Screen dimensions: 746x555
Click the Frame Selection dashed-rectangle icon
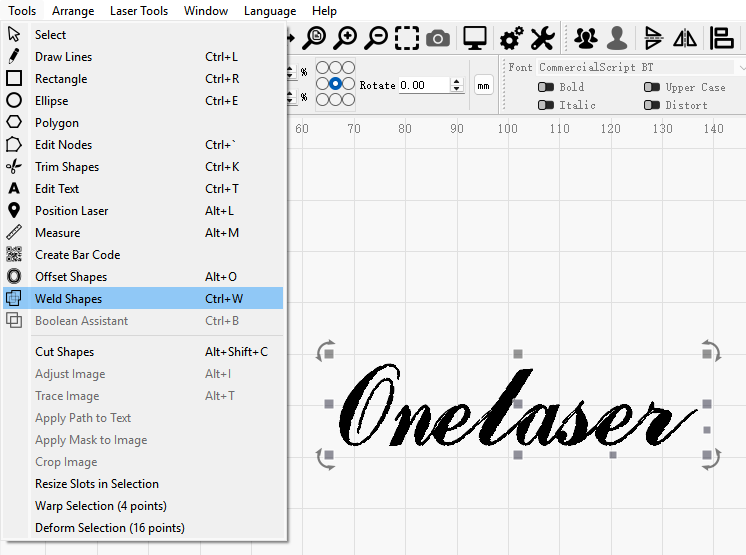pyautogui.click(x=407, y=38)
